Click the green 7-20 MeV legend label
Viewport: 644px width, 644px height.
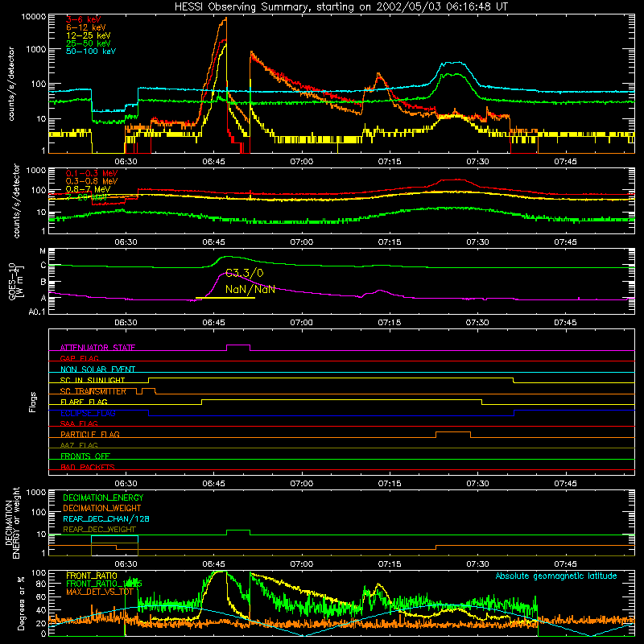pos(86,197)
